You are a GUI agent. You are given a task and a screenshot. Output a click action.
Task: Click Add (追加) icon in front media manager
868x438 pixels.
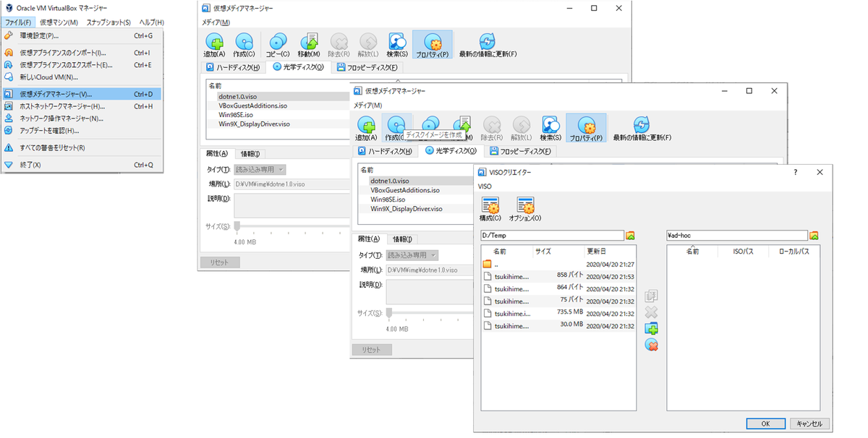tap(367, 126)
